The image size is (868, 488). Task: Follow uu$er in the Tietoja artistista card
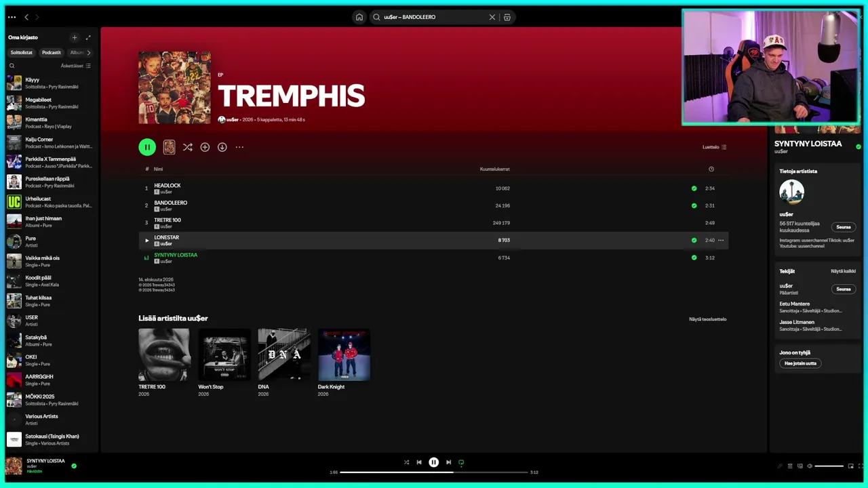tap(843, 227)
